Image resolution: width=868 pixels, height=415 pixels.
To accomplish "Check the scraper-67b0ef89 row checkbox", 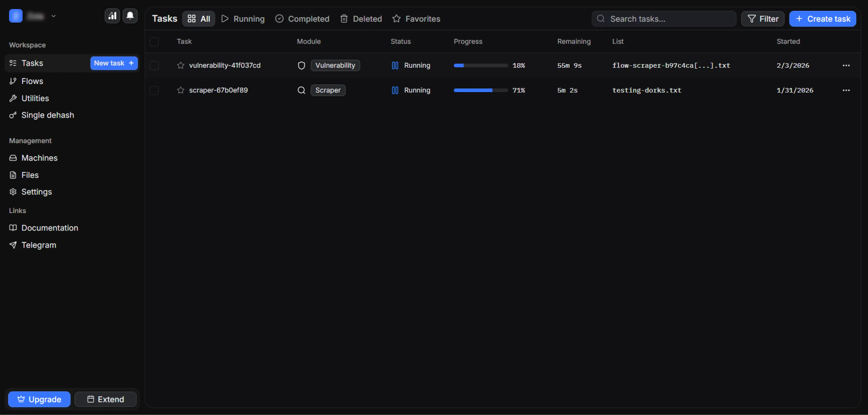I will 154,90.
